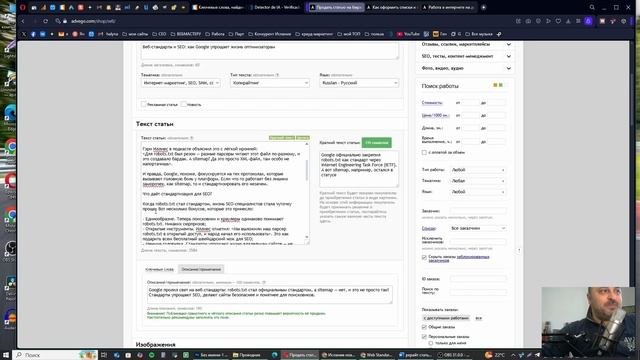Viewport: 640px width, 360px height.
Task: Open the Opera menu icon
Action: (x=22, y=7)
